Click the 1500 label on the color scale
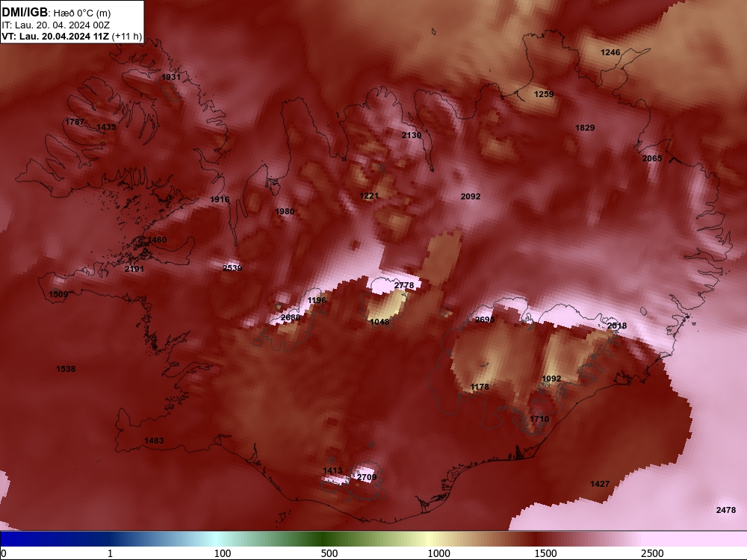 pos(546,553)
